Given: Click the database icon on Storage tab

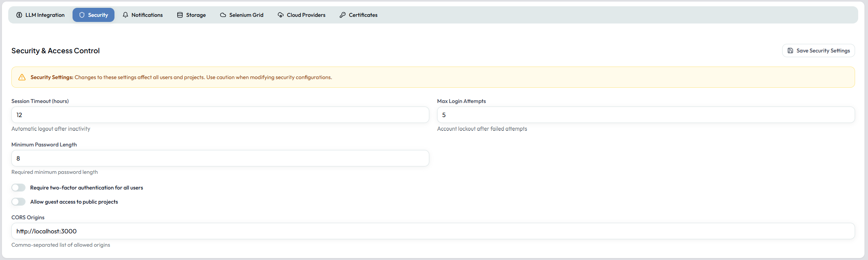Looking at the screenshot, I should [180, 15].
